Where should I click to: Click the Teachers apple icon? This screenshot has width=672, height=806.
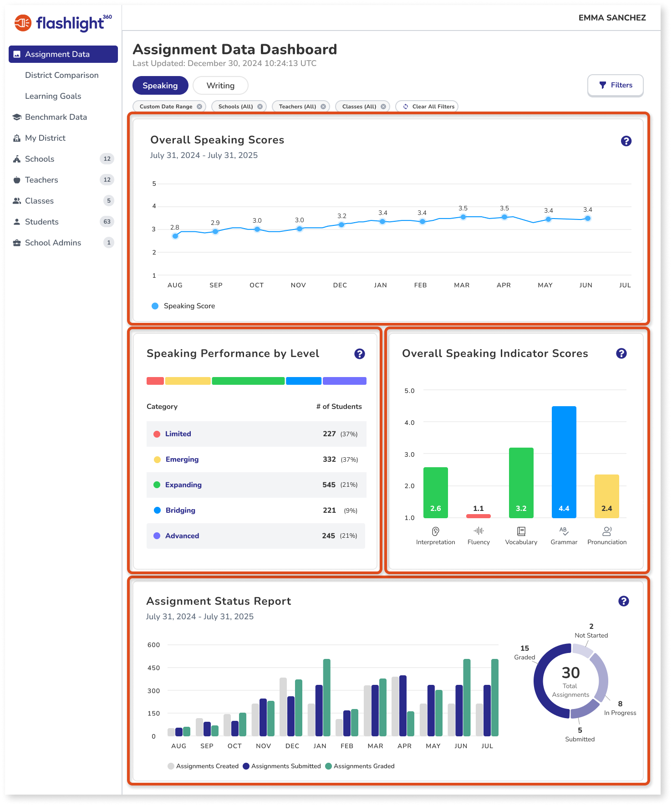(x=17, y=180)
